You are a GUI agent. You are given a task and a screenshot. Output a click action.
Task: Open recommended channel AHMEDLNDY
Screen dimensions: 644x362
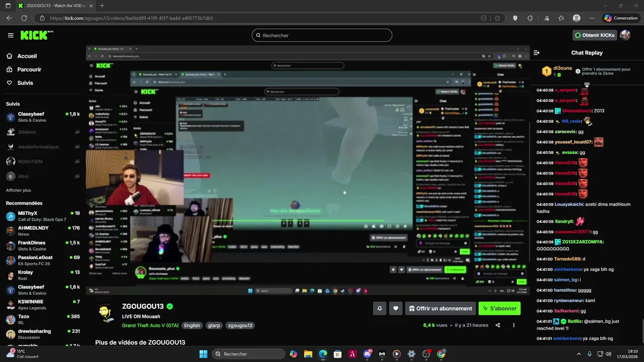pos(43,231)
